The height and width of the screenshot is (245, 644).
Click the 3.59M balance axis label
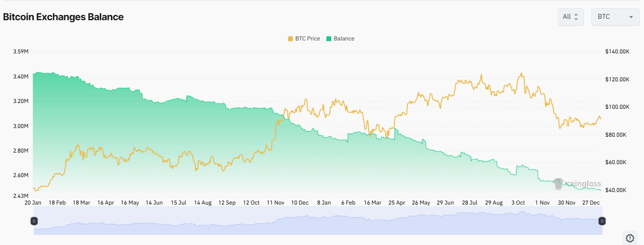click(21, 52)
